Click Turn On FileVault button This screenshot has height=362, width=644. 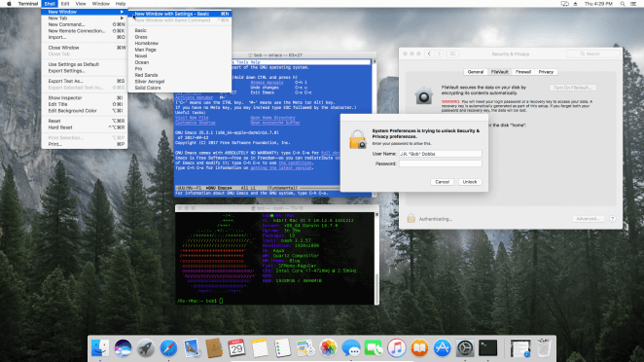point(573,88)
